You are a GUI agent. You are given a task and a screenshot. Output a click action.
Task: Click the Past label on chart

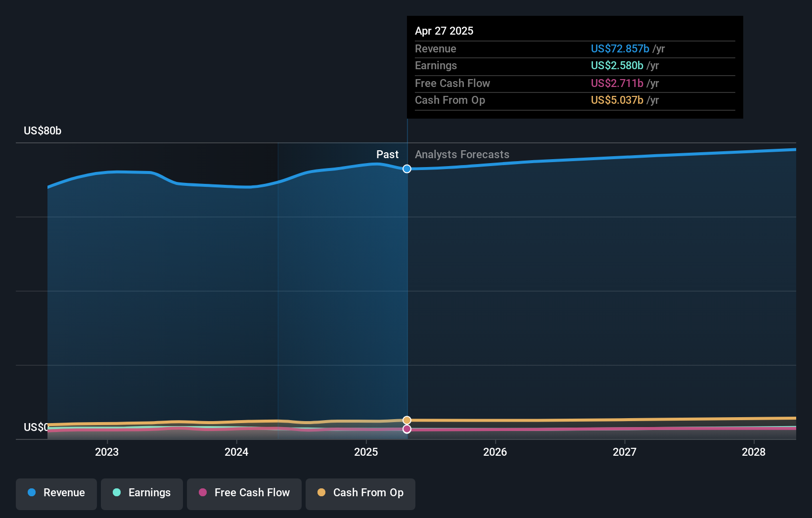point(387,155)
